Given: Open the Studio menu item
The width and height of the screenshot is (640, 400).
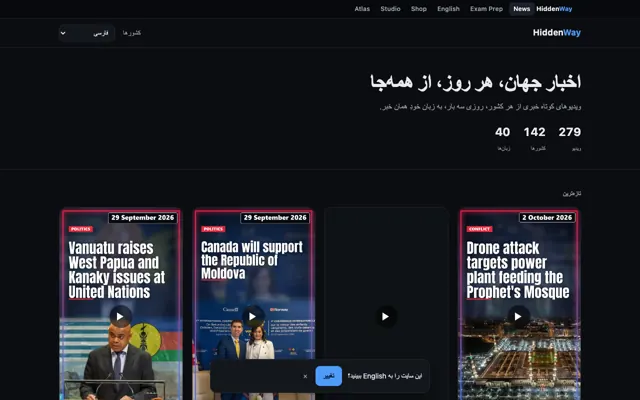Looking at the screenshot, I should point(390,9).
